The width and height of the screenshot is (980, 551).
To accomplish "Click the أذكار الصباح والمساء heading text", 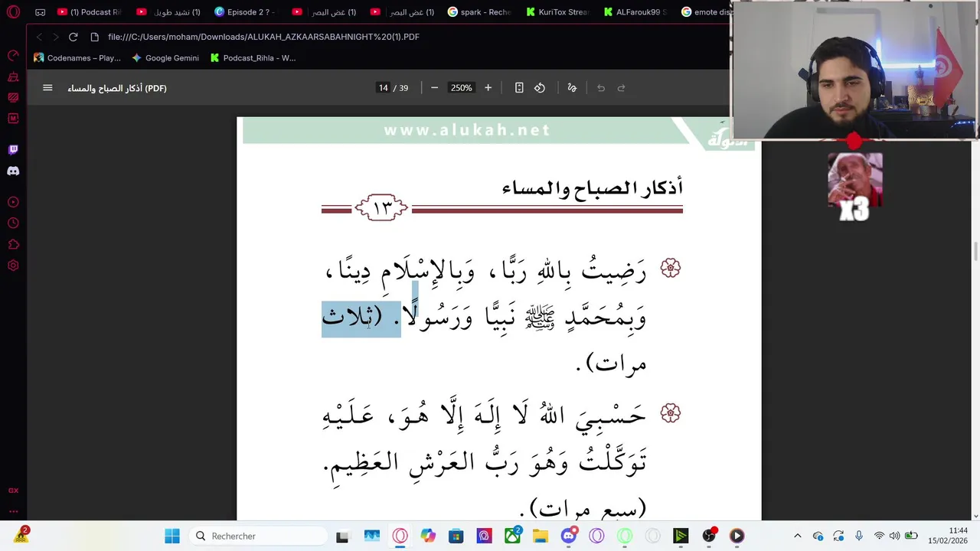I will pos(593,187).
